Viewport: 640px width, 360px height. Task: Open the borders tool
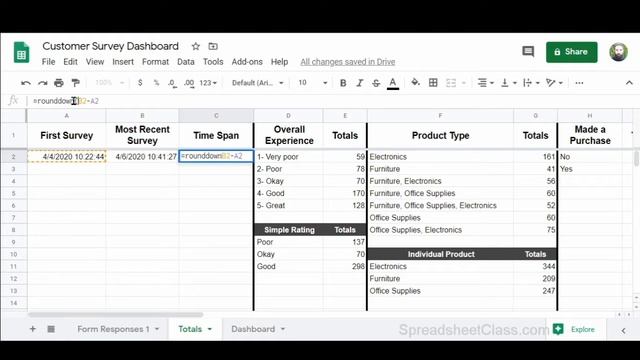[433, 83]
